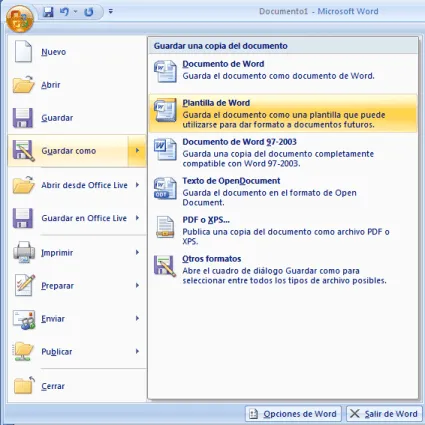Click the Otros formatos floppy icon
The height and width of the screenshot is (425, 425).
point(165,266)
